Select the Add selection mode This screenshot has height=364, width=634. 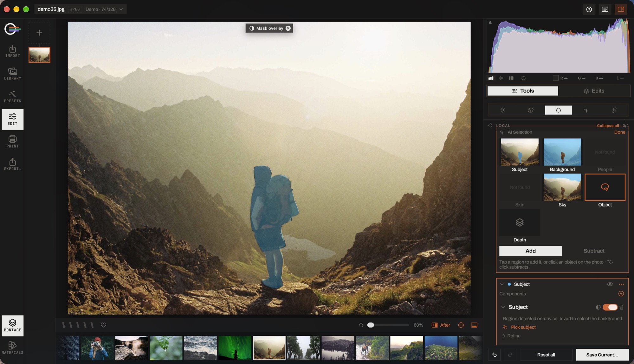530,251
